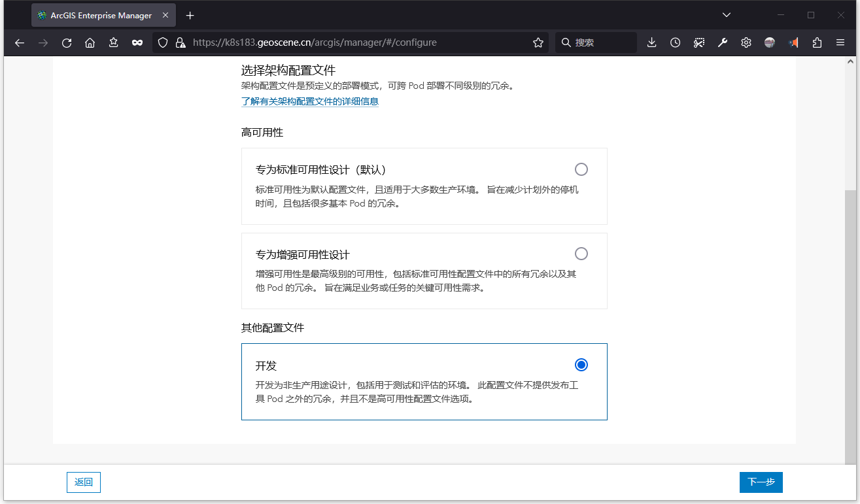Select the standard availability profile radio
860x504 pixels.
coord(581,169)
